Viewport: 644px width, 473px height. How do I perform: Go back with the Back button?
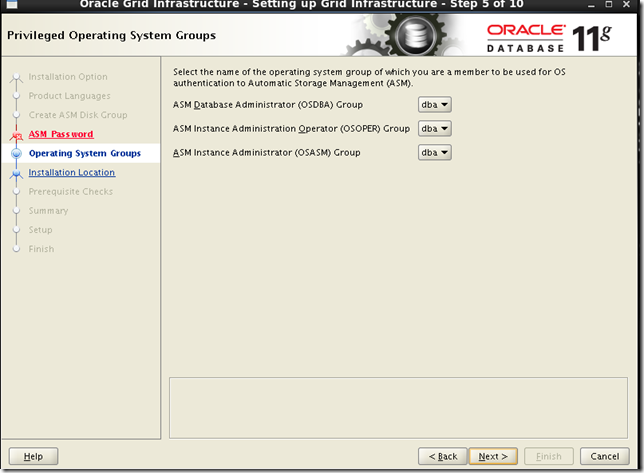[443, 456]
